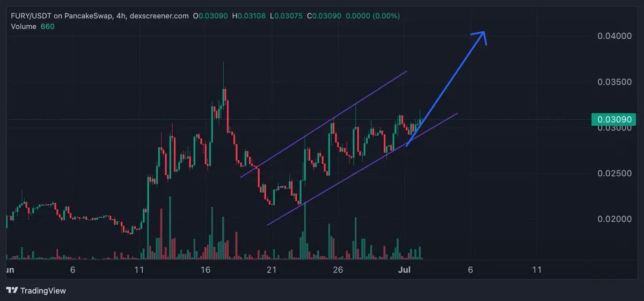Select date axis label 11 near 16
Image resolution: width=644 pixels, height=301 pixels.
tap(140, 269)
